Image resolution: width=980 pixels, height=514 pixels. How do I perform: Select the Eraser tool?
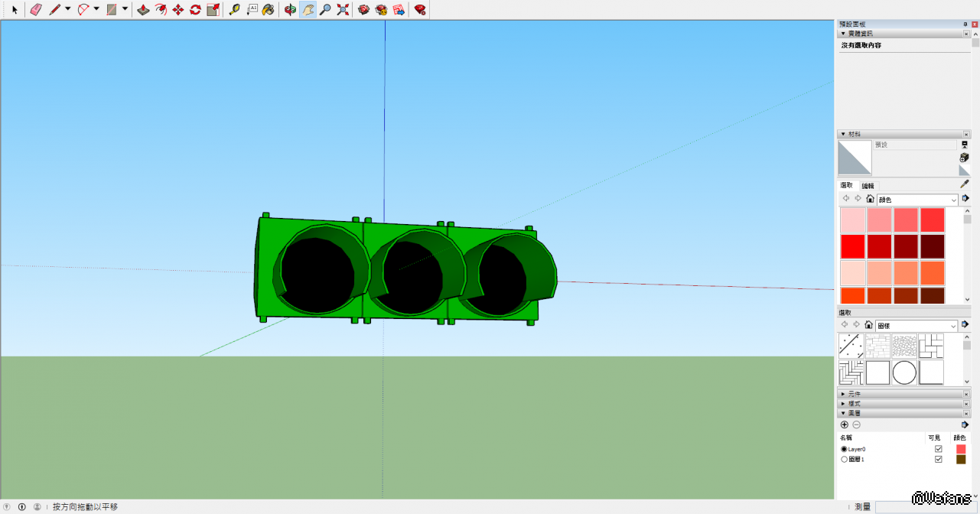35,10
